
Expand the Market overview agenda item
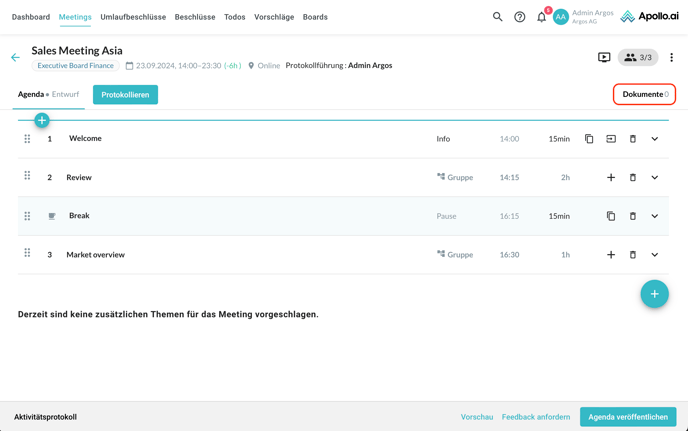(655, 255)
